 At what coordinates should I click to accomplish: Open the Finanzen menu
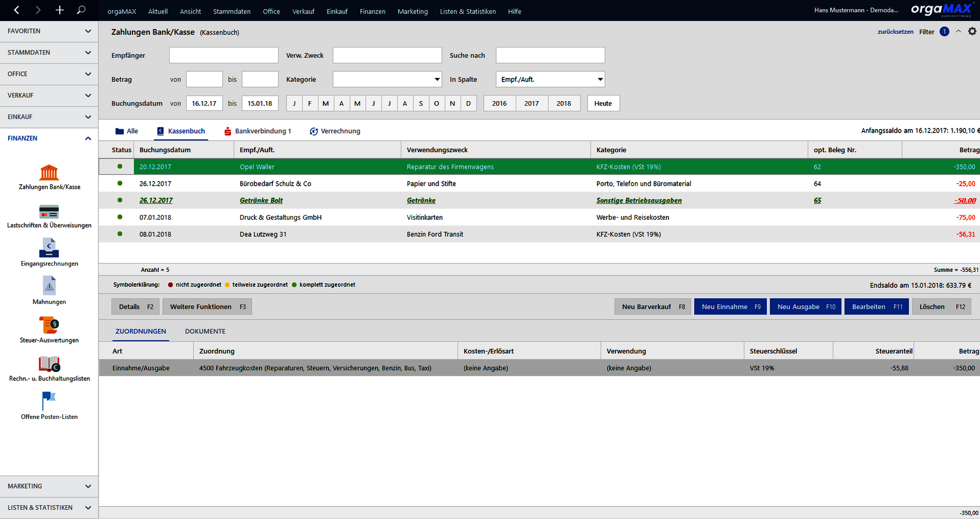(372, 11)
